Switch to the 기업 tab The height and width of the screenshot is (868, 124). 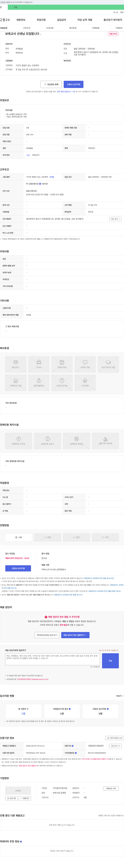point(15,7)
